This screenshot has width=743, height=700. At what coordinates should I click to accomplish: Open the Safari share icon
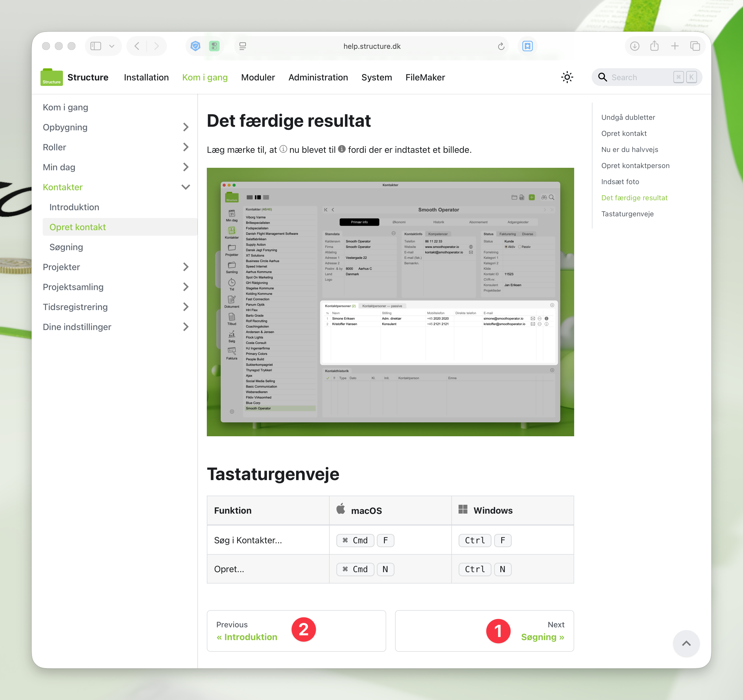pos(654,46)
